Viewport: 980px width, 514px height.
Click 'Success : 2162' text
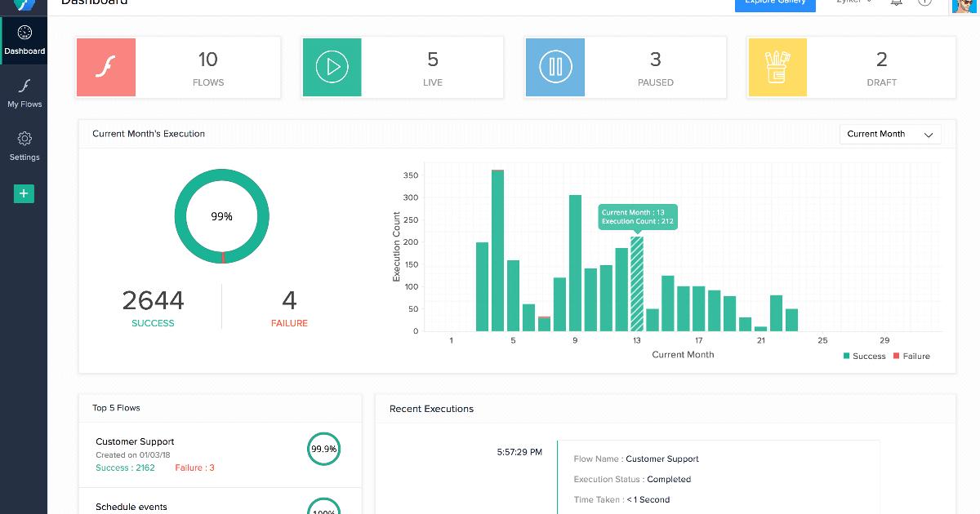125,468
